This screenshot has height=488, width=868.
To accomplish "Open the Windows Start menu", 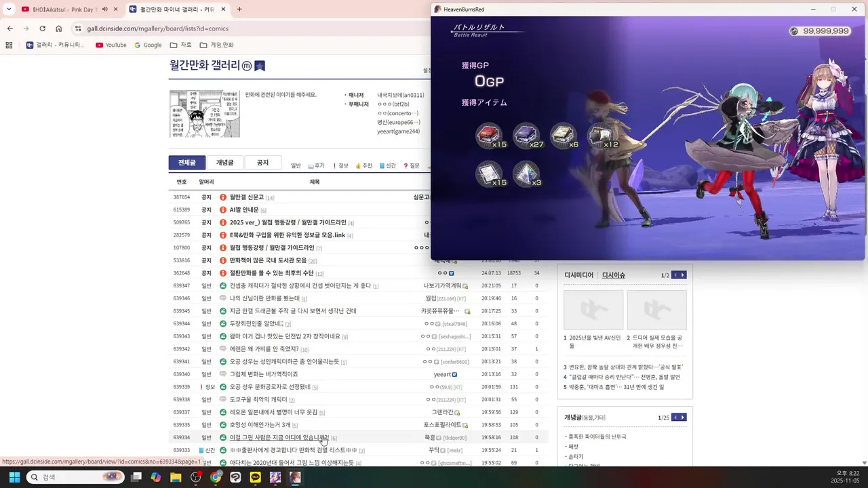I will pos(14,477).
